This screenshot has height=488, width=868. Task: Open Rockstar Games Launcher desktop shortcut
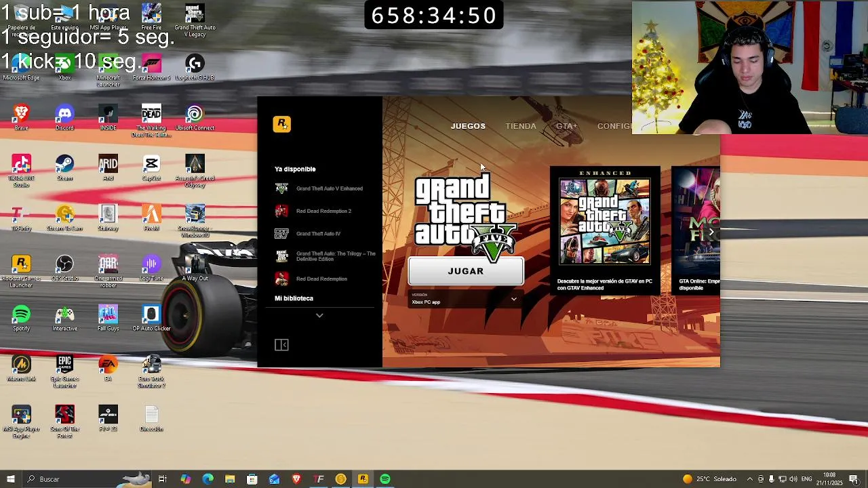pyautogui.click(x=21, y=271)
